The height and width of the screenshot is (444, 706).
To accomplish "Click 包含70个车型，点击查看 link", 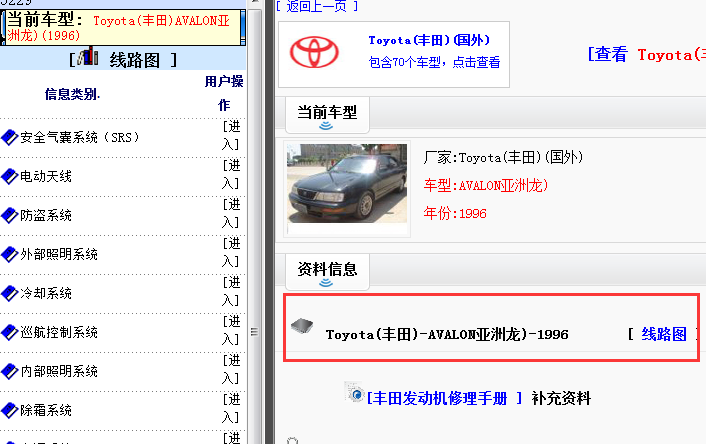I will click(434, 62).
